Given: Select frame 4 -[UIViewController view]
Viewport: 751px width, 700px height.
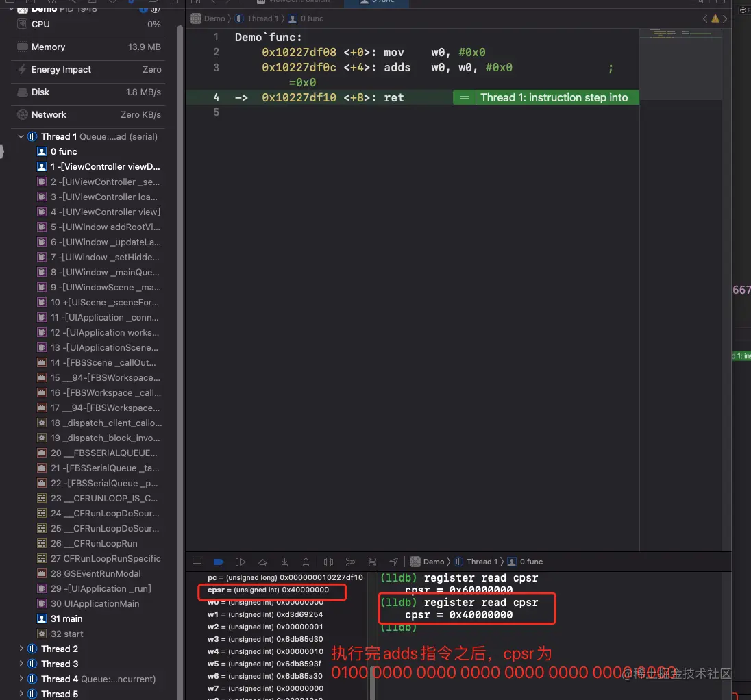Looking at the screenshot, I should tap(99, 212).
